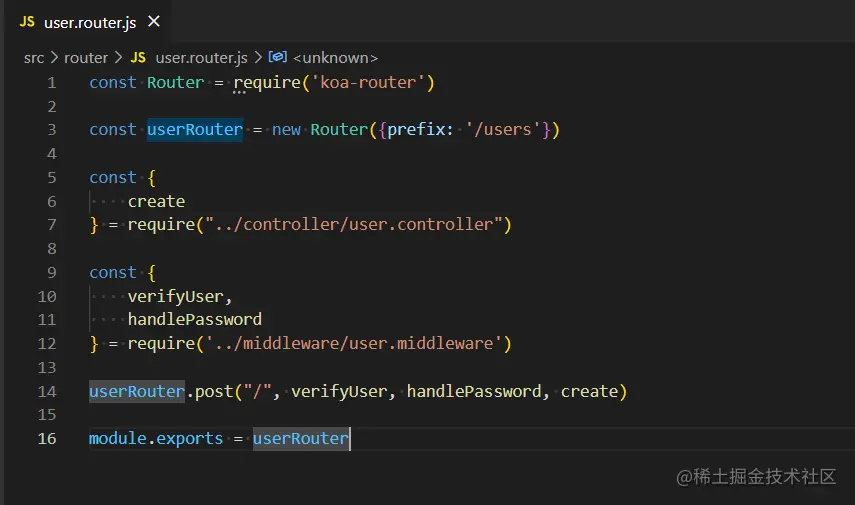Click the create identifier on line 6
This screenshot has width=855, height=505.
pos(156,201)
